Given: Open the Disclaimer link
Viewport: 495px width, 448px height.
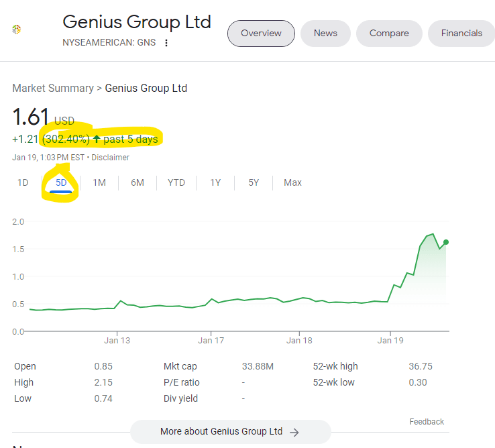Looking at the screenshot, I should coord(110,158).
